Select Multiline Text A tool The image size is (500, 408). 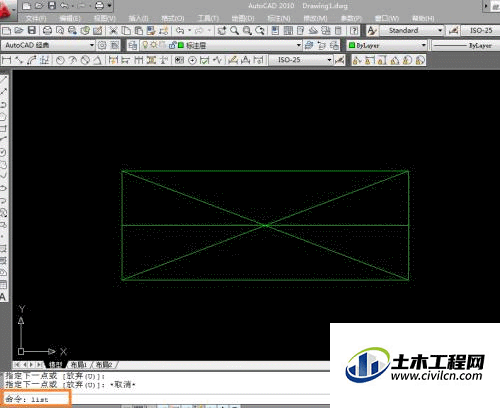pos(3,297)
